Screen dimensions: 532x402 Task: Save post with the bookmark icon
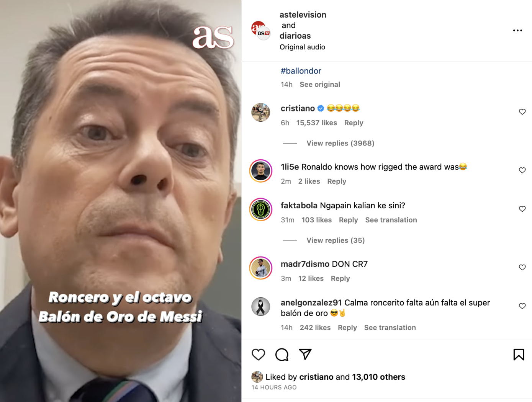coord(519,355)
